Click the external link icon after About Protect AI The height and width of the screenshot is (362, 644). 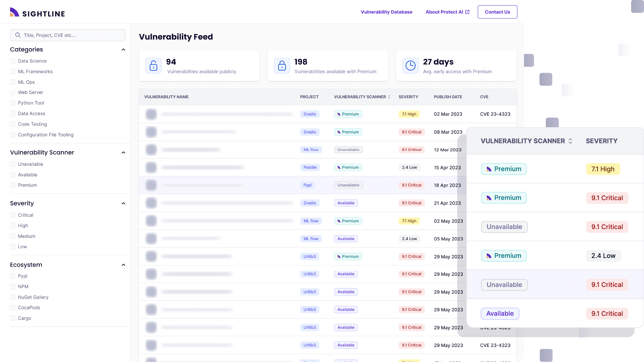[467, 12]
